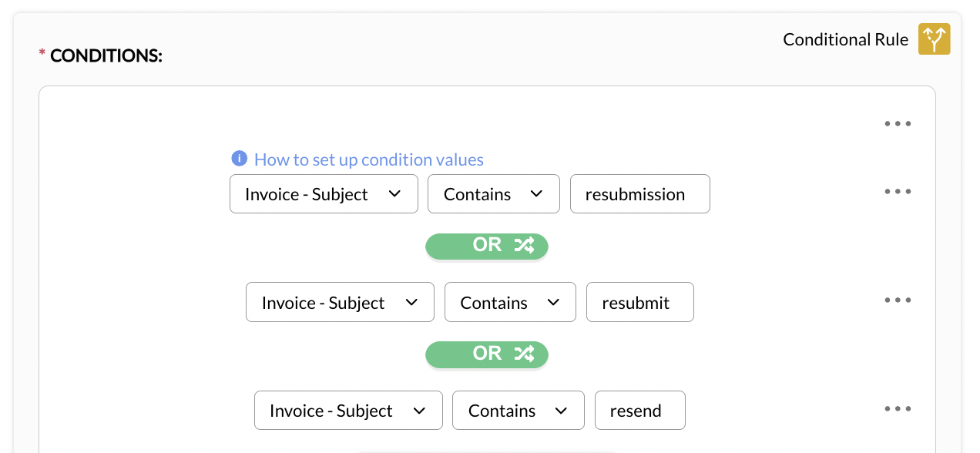Click the How to set up condition values link
Screen dimensions: 980x453
(x=369, y=159)
